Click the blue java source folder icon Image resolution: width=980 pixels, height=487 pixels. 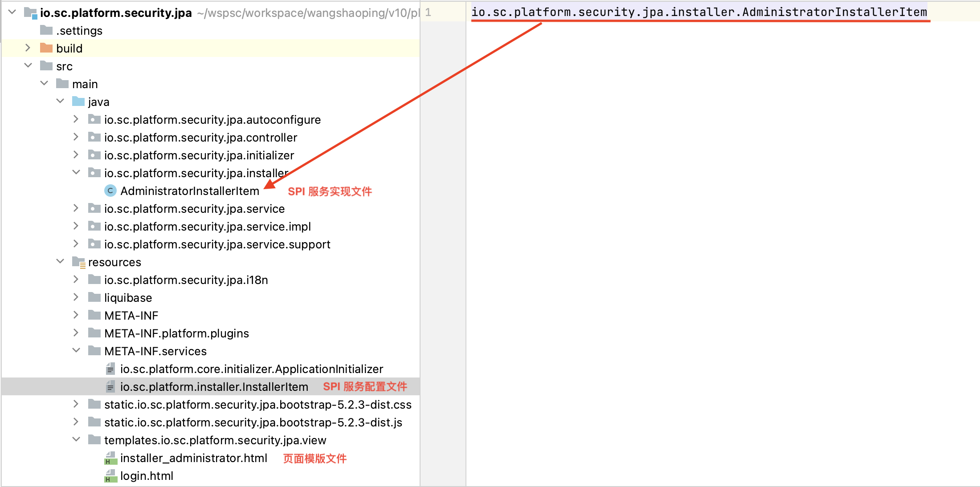coord(78,101)
